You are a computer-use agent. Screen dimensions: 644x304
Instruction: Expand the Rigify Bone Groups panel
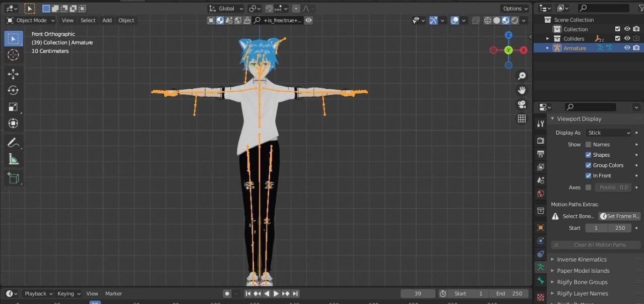click(552, 282)
